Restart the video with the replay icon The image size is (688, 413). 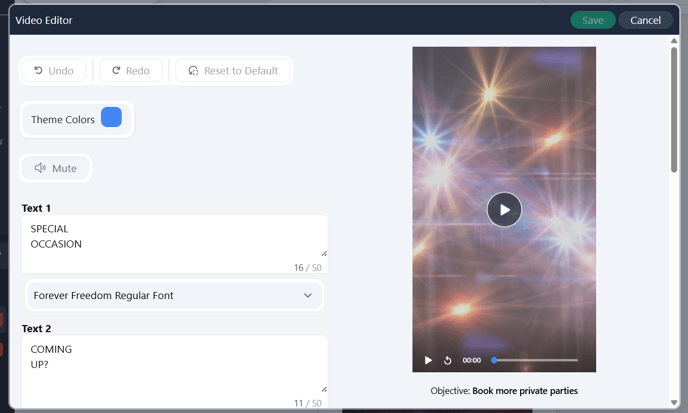(x=448, y=360)
